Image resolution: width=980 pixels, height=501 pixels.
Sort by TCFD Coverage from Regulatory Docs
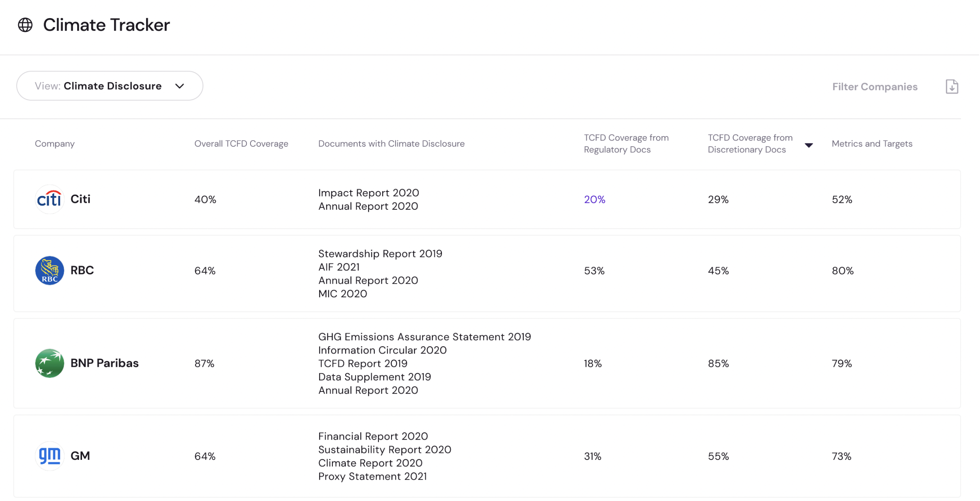[x=626, y=143]
